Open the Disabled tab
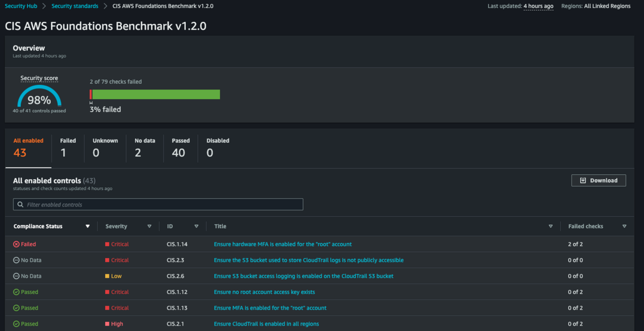This screenshot has height=331, width=644. point(218,147)
